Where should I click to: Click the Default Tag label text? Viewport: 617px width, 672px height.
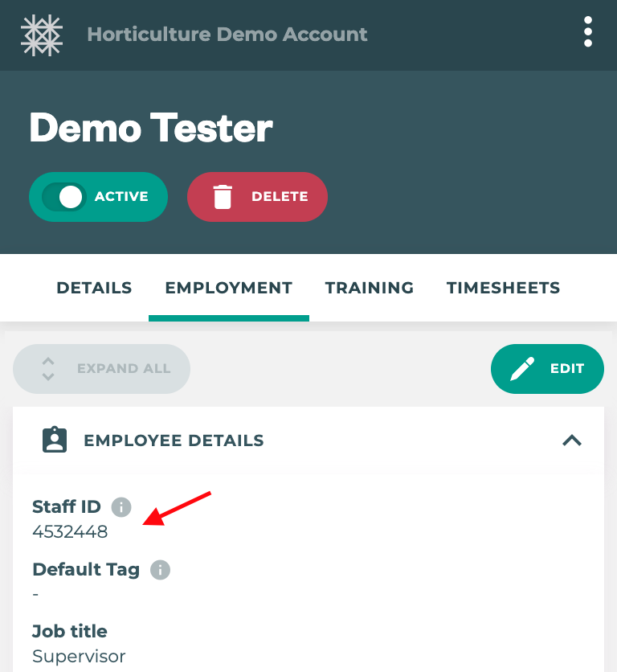click(x=86, y=570)
